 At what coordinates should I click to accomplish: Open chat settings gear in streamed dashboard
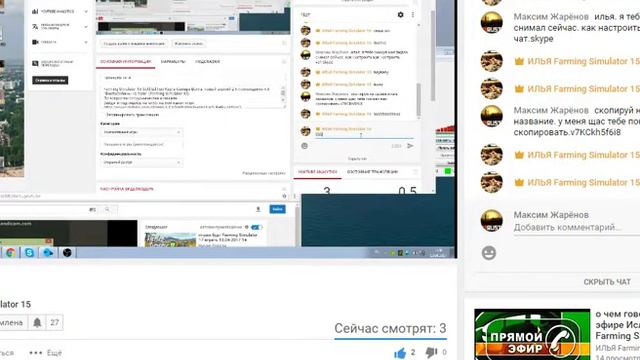point(400,15)
